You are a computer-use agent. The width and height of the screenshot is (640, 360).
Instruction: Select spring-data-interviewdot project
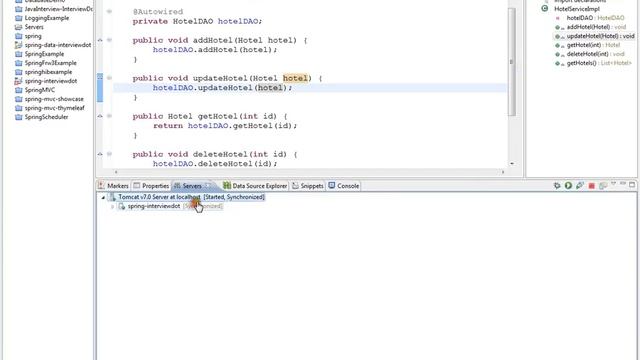click(58, 45)
